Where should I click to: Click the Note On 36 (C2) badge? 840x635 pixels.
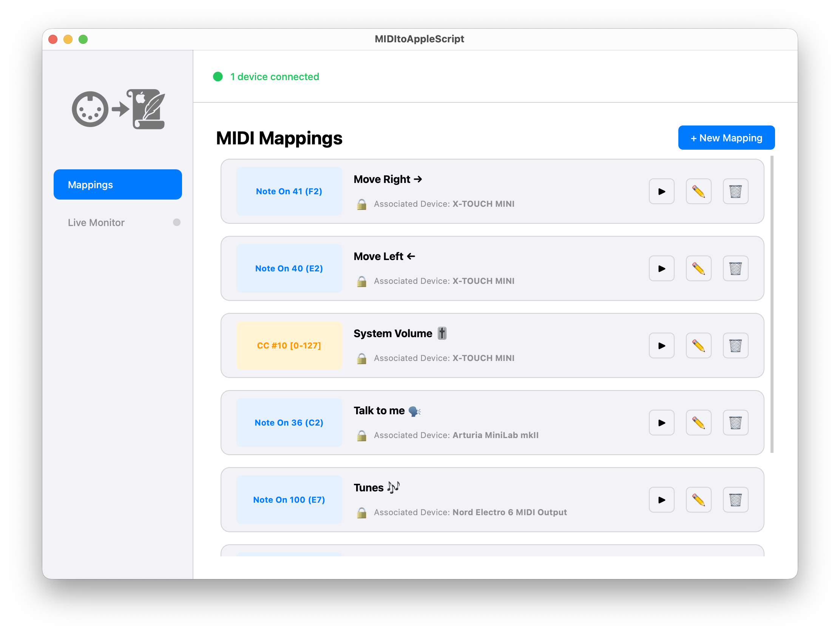(289, 423)
